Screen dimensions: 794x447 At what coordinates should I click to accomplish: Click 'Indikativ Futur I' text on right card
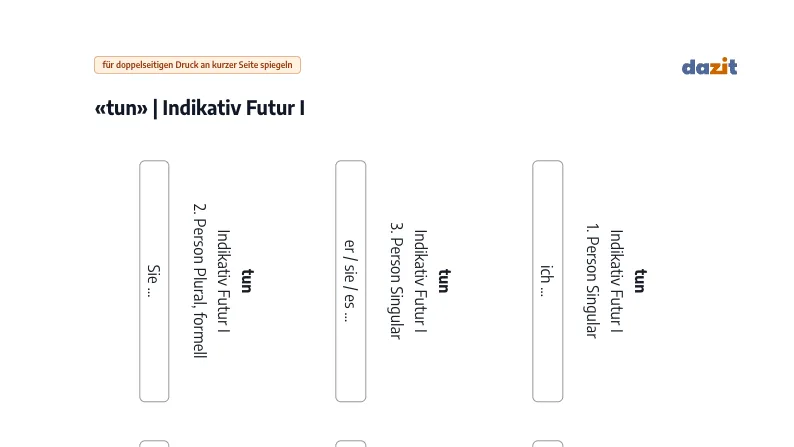coord(616,281)
